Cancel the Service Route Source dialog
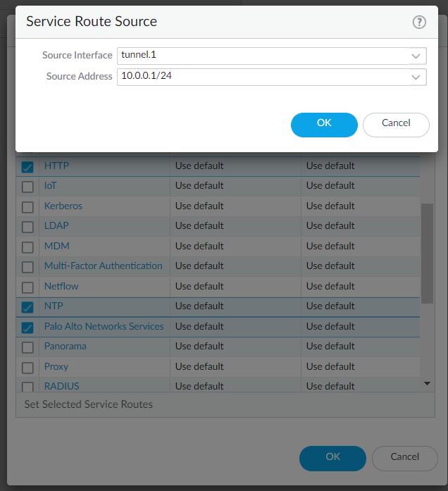 (396, 124)
